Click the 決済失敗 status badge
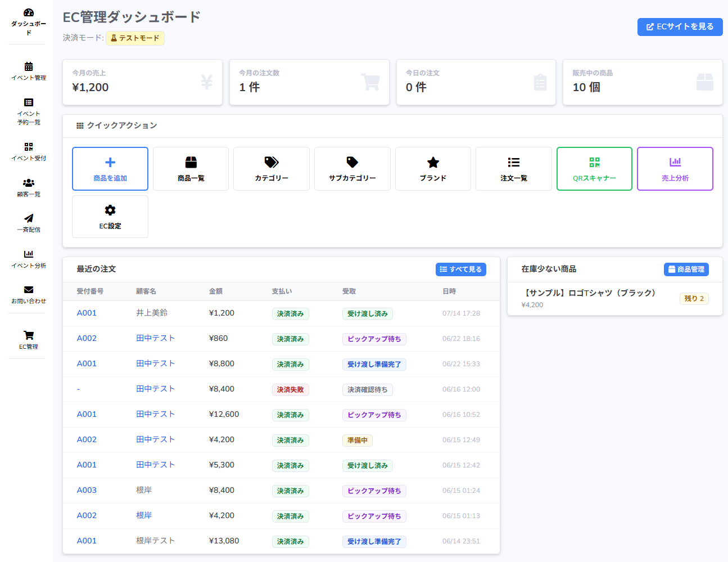The width and height of the screenshot is (728, 562). [x=290, y=390]
